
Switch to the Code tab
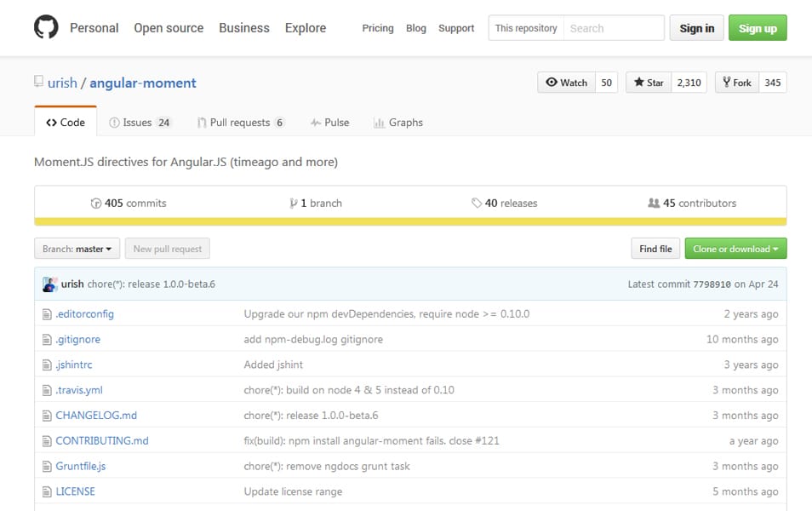66,123
